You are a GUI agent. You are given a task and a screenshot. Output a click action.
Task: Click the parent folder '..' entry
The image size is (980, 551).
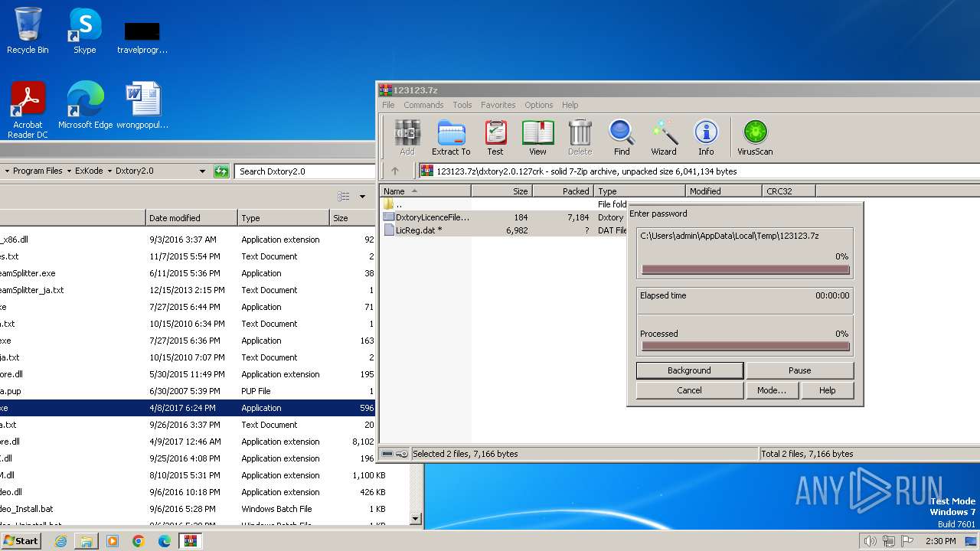(398, 204)
